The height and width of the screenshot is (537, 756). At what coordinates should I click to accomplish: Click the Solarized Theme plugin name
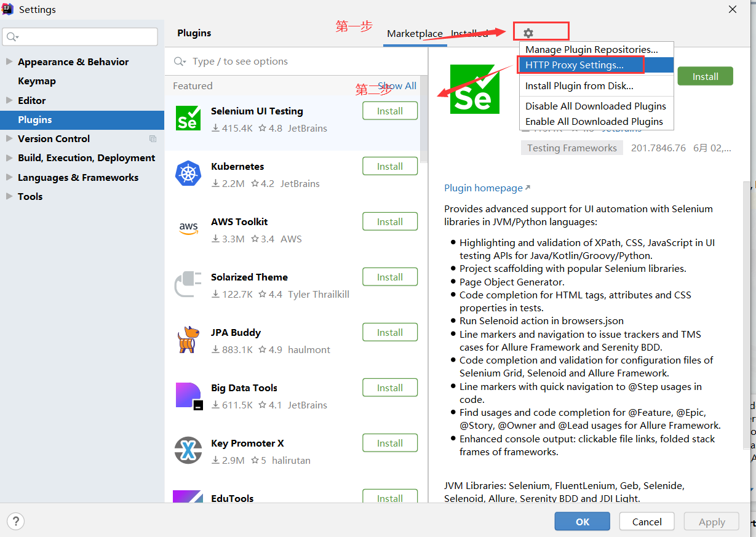[x=249, y=277]
